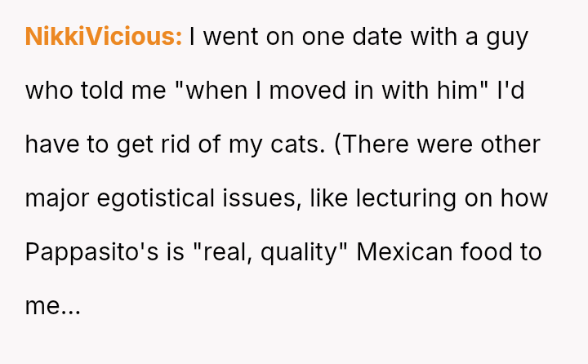The width and height of the screenshot is (588, 364).
Task: Click the word "food" in the comment
Action: click(488, 251)
